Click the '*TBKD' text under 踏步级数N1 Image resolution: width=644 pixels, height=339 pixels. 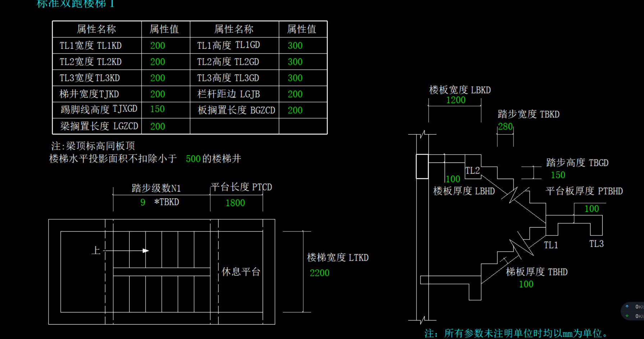pos(166,202)
